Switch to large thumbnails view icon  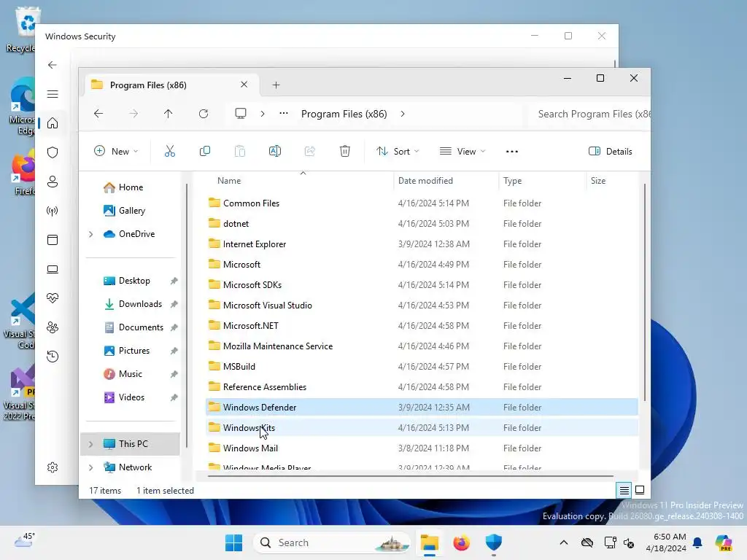tap(640, 490)
